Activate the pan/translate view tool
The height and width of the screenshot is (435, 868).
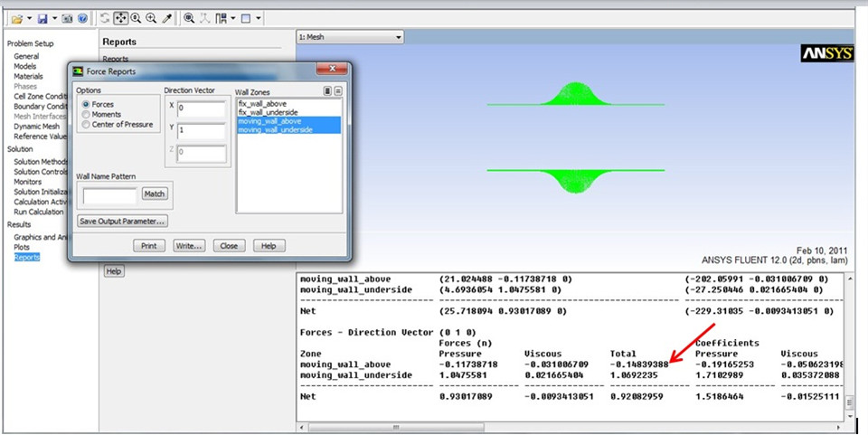point(120,18)
